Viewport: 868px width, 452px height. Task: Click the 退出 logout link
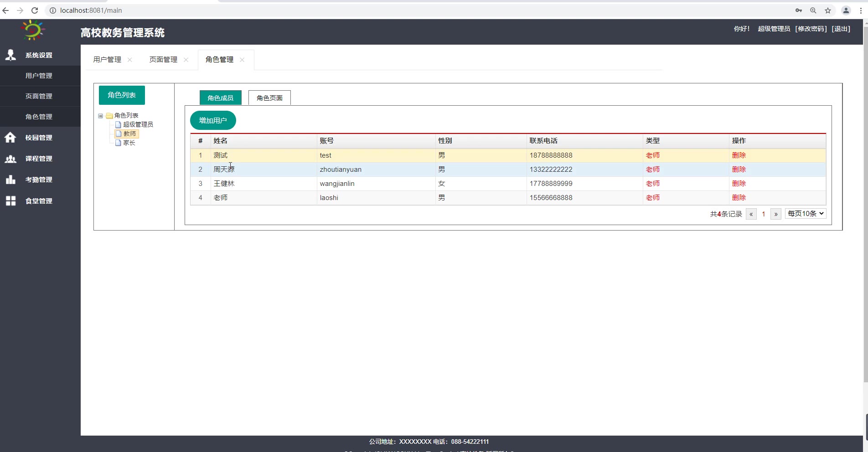[841, 29]
